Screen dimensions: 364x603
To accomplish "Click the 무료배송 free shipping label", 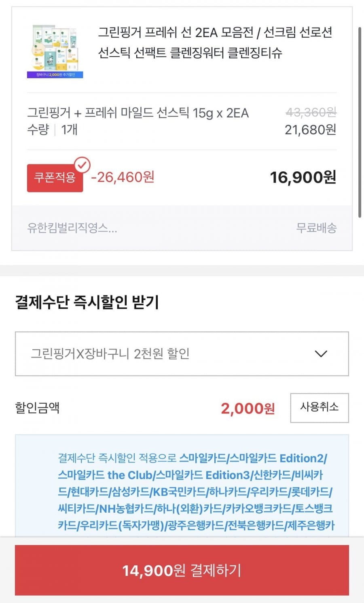I will (316, 228).
